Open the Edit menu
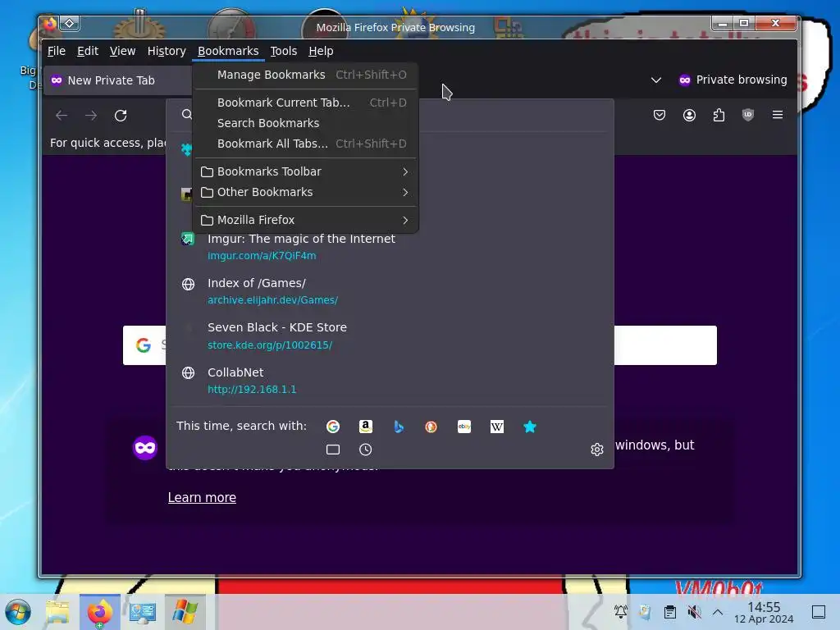 [88, 51]
